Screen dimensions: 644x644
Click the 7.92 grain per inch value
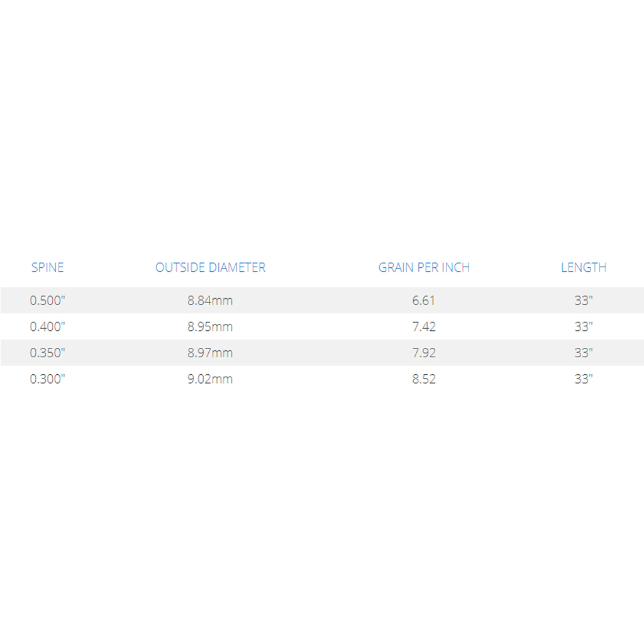pos(424,353)
